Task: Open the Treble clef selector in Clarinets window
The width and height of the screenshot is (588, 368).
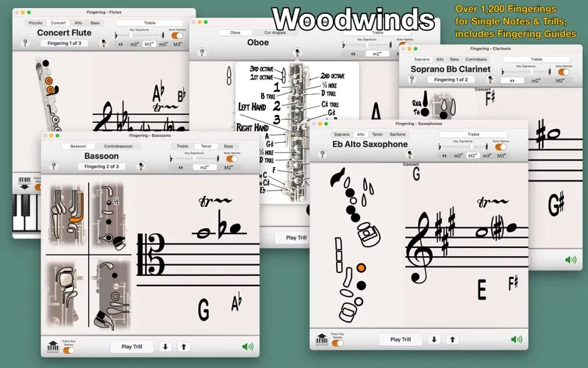Action: click(x=537, y=60)
